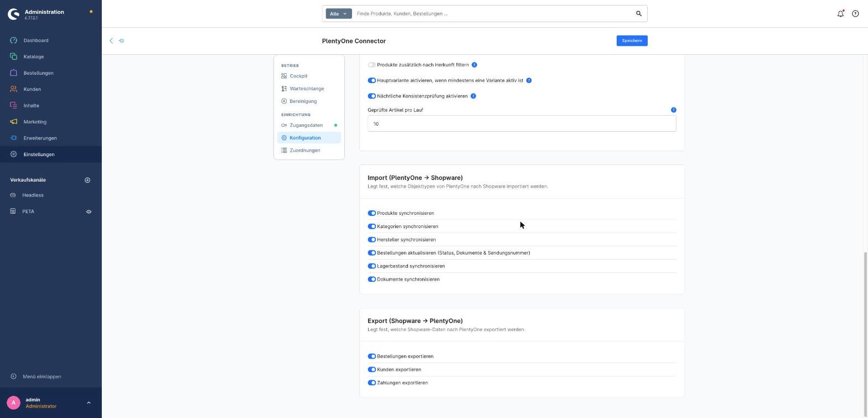Enable Produkte zusätzlich nach Herkunft filtern
This screenshot has width=868, height=418.
click(x=371, y=65)
